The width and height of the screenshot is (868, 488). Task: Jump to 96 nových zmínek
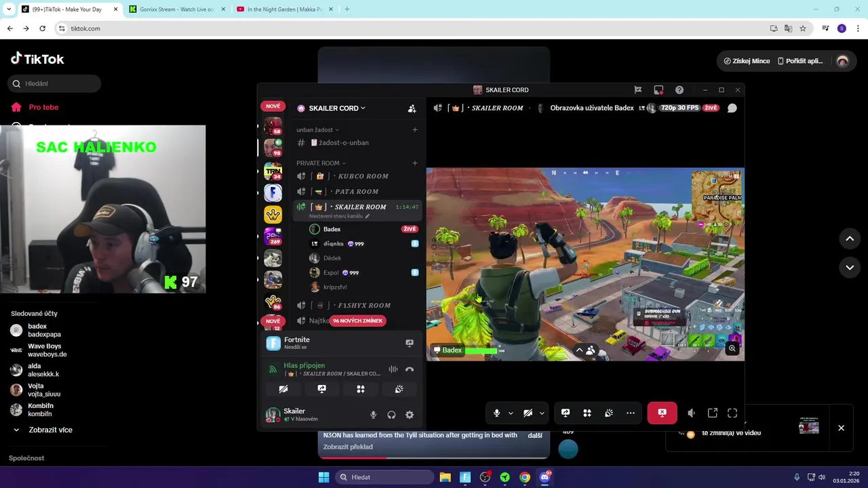[357, 321]
